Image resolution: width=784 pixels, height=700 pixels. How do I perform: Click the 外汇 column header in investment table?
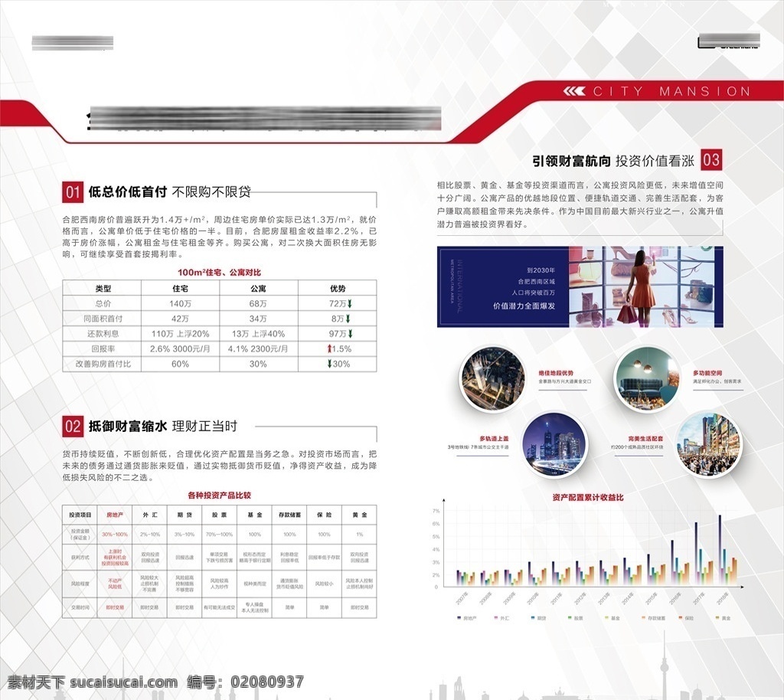(x=150, y=515)
